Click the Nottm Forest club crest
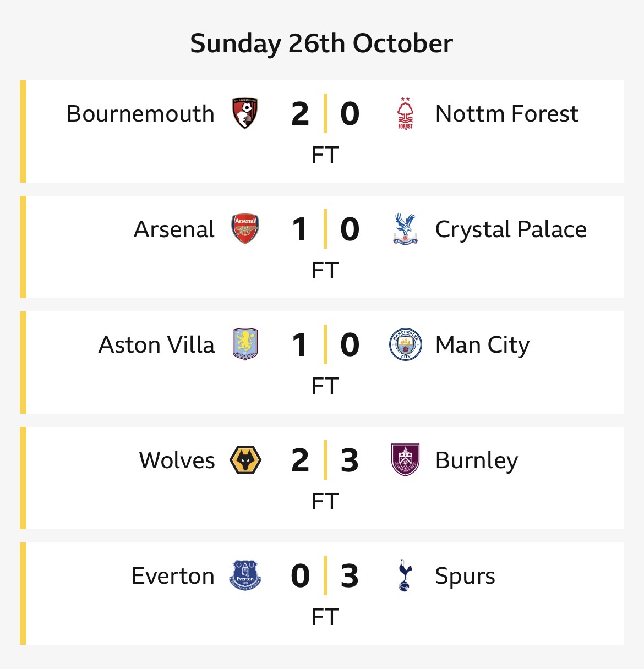The image size is (644, 669). point(405,114)
